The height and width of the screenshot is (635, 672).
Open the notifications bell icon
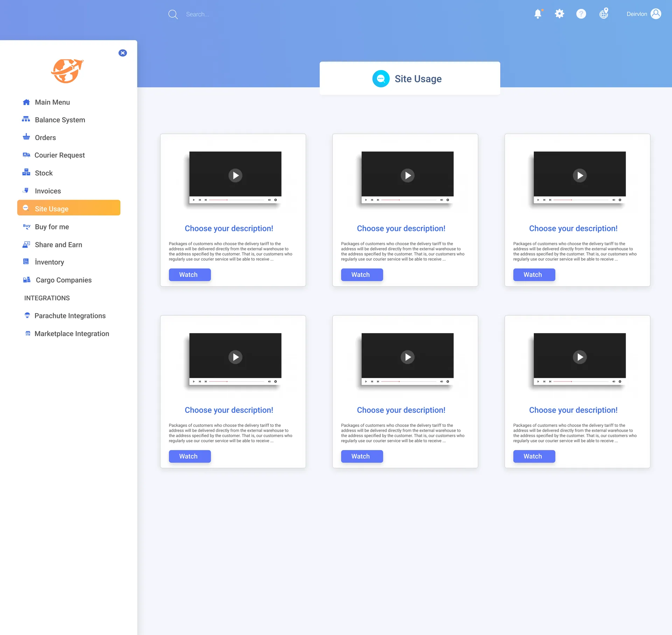(538, 14)
